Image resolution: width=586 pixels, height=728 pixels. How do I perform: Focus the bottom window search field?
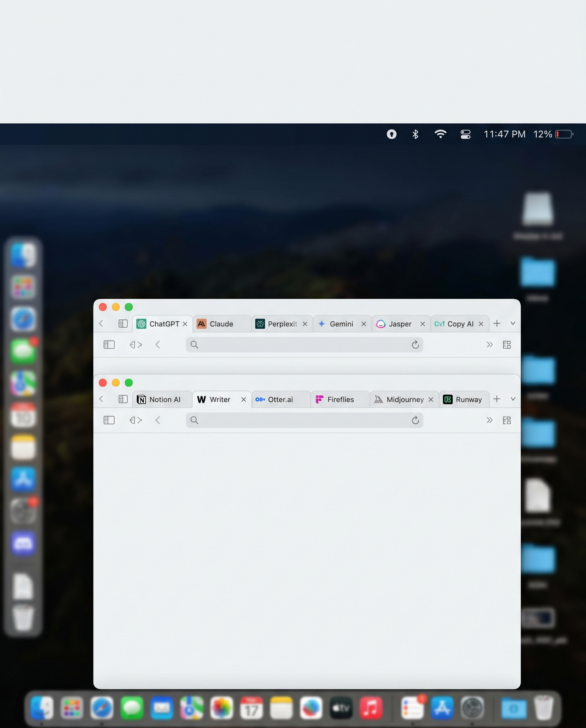click(x=304, y=420)
